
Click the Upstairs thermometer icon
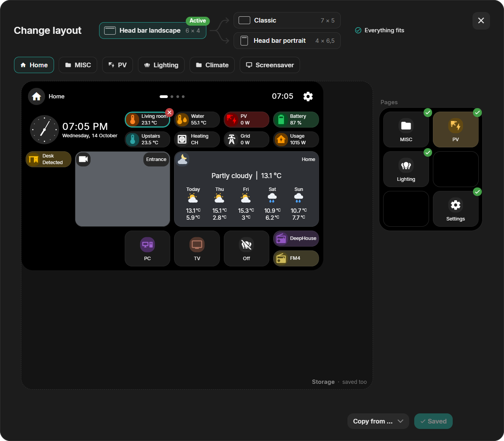point(133,139)
